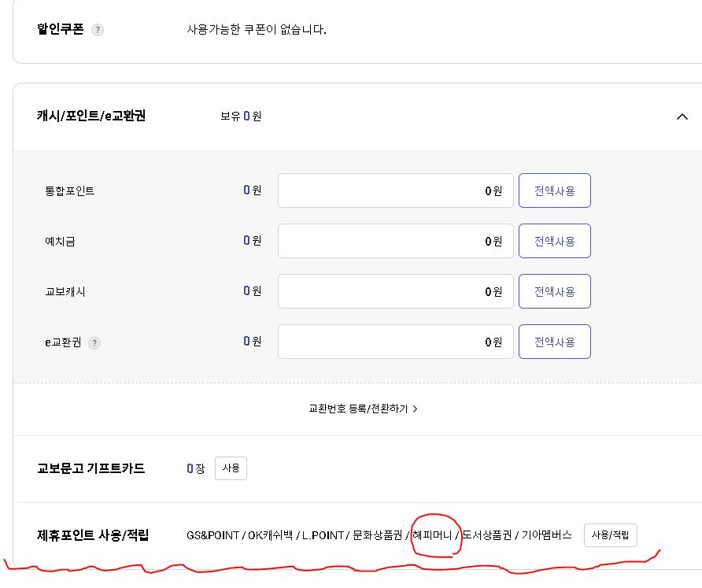Click the 통합포인트 label

(x=70, y=191)
